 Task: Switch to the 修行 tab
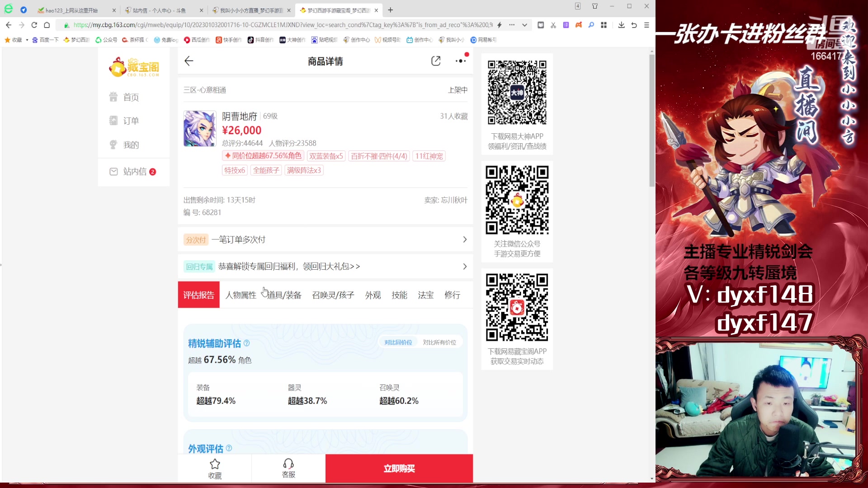pos(452,295)
